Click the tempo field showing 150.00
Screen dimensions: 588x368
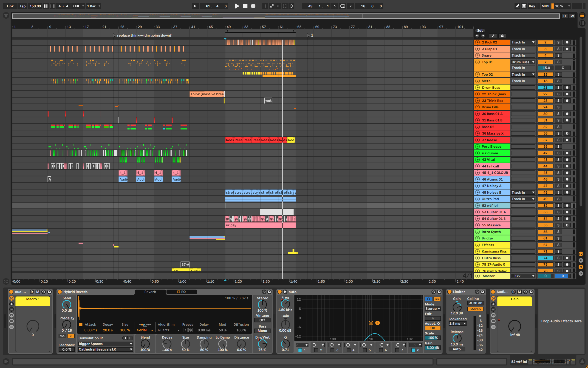pyautogui.click(x=35, y=6)
